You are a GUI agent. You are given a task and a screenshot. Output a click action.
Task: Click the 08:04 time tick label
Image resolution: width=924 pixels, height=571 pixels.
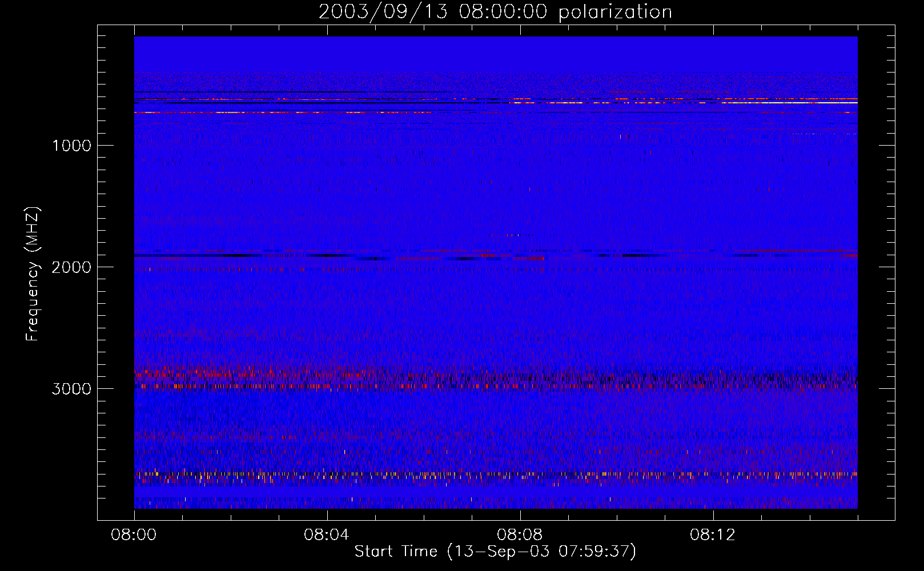[327, 535]
